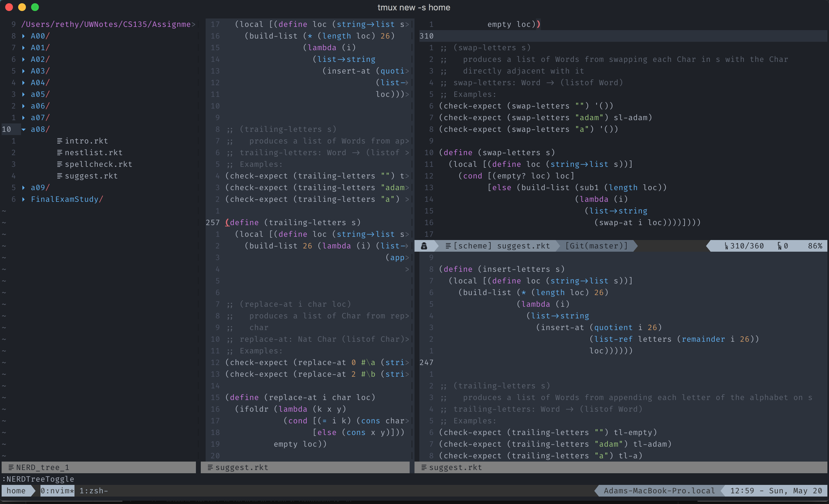Click the lock icon in the airline statusbar
Viewport: 829px width, 504px height.
coord(424,246)
